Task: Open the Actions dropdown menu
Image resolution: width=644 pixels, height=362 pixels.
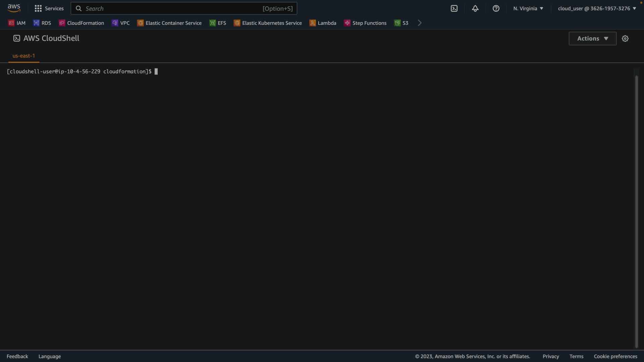Action: (x=592, y=39)
